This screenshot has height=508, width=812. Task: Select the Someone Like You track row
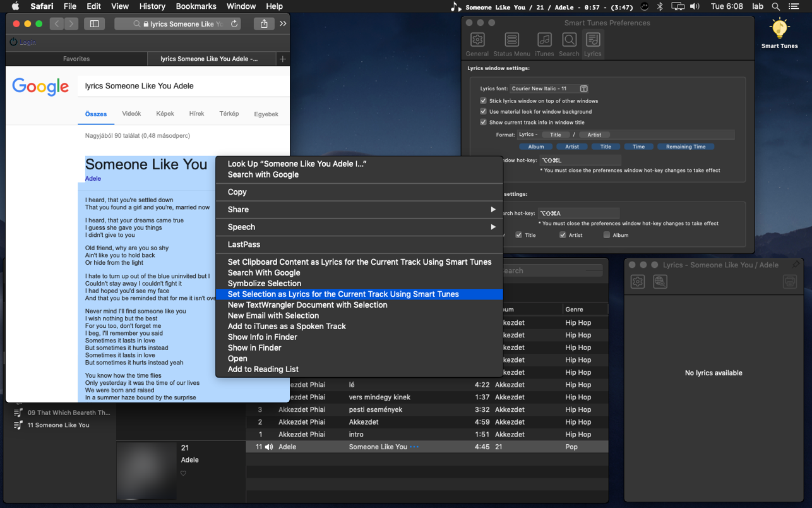(x=427, y=447)
